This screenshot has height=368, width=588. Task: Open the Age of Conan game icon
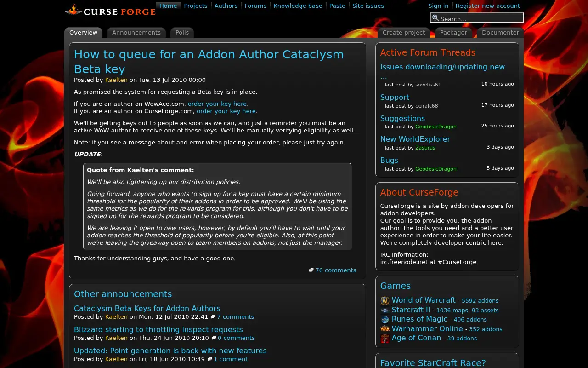385,339
